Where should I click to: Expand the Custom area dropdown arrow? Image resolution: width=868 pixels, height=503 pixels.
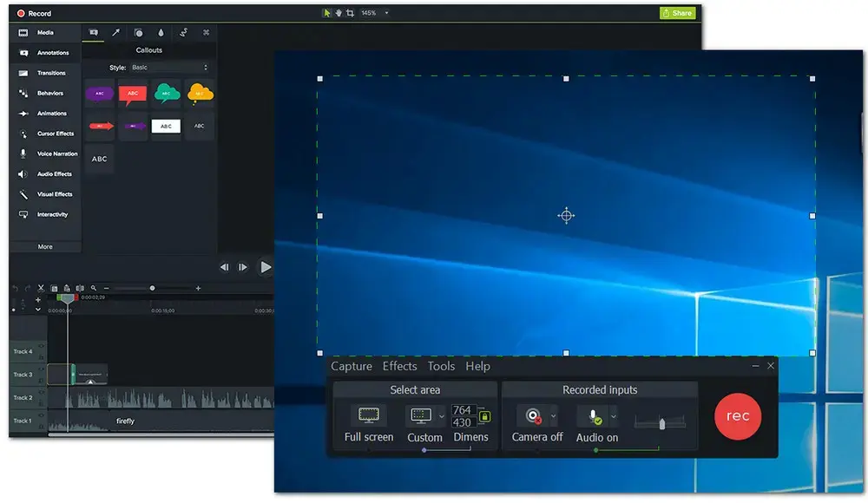tap(441, 416)
